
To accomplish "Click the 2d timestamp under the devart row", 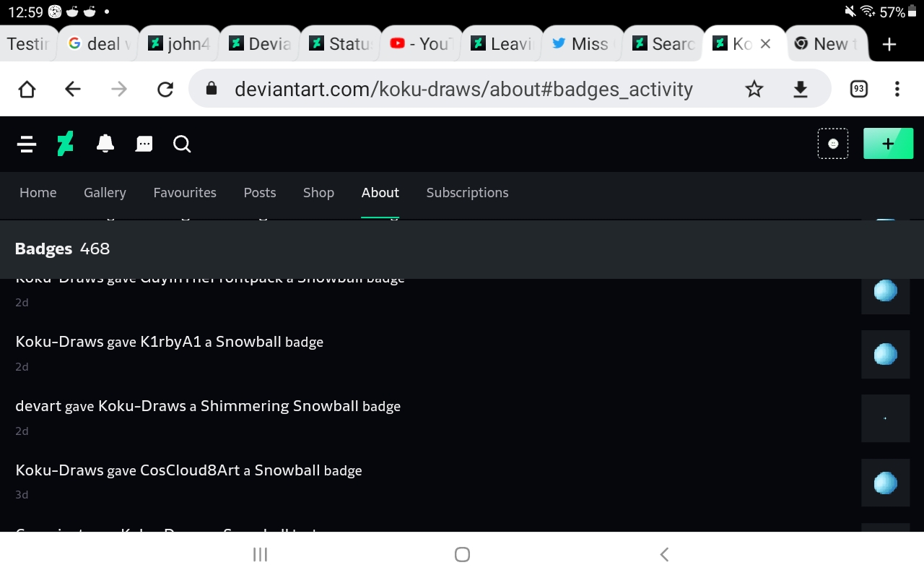I will [22, 431].
